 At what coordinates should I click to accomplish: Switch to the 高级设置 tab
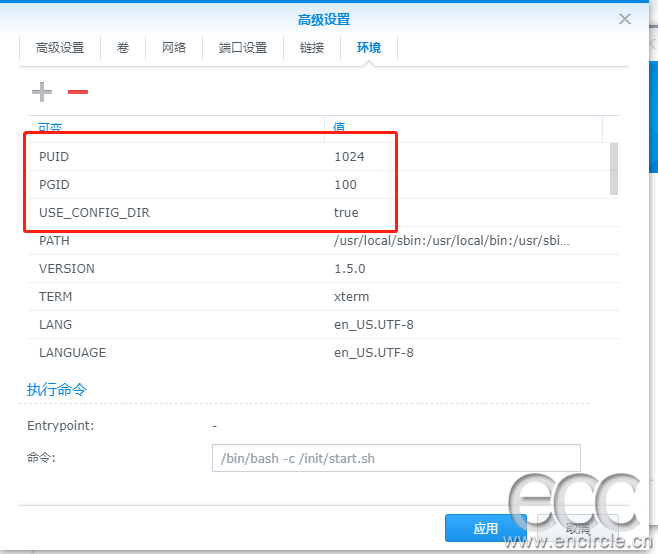pyautogui.click(x=60, y=48)
